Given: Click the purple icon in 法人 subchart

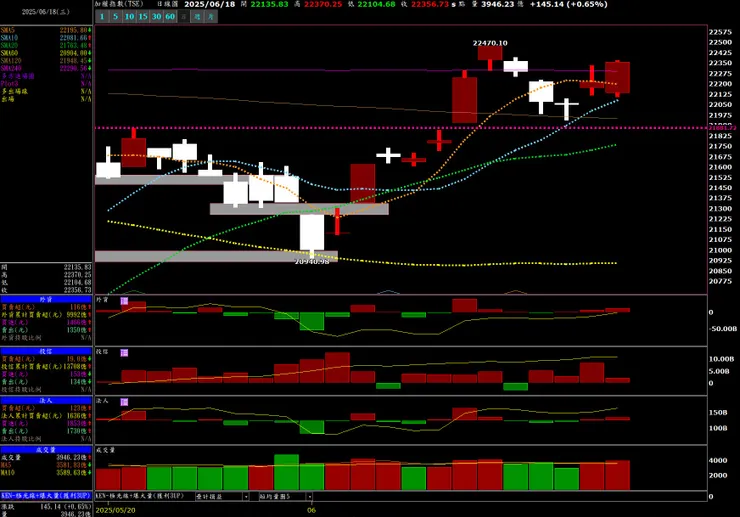Looking at the screenshot, I should click(124, 402).
